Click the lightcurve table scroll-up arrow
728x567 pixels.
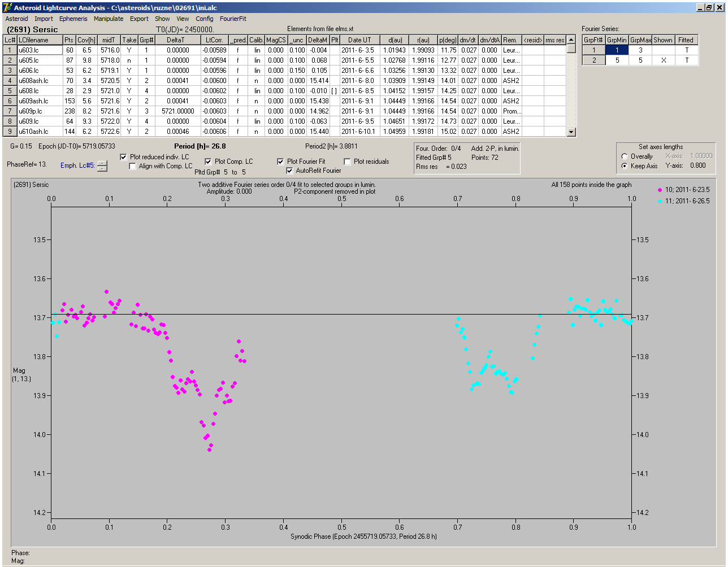(571, 40)
